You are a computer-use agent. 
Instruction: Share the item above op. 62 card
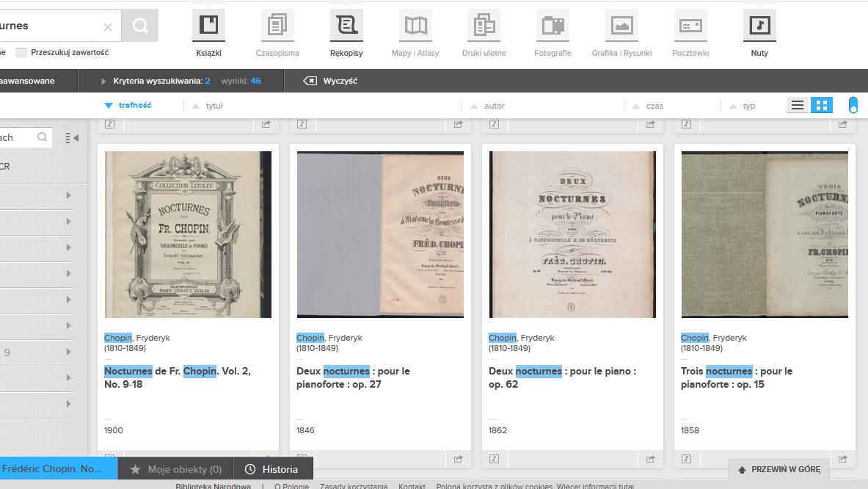pyautogui.click(x=650, y=125)
